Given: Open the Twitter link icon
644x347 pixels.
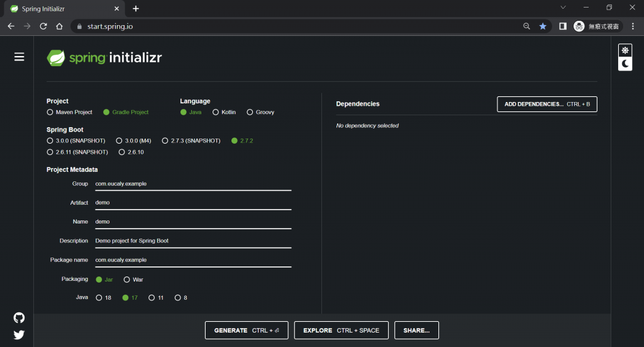Looking at the screenshot, I should click(x=19, y=334).
